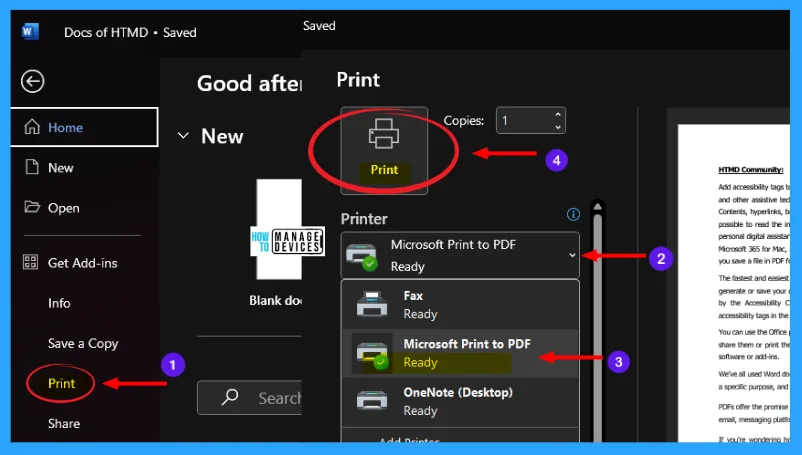Click the print preview page
Viewport: 802px width, 455px height.
click(x=733, y=284)
